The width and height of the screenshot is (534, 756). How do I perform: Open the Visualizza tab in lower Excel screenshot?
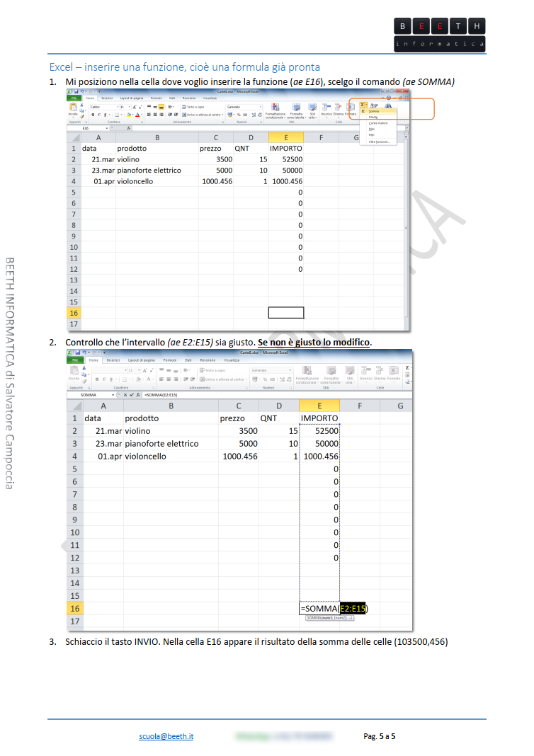[231, 360]
